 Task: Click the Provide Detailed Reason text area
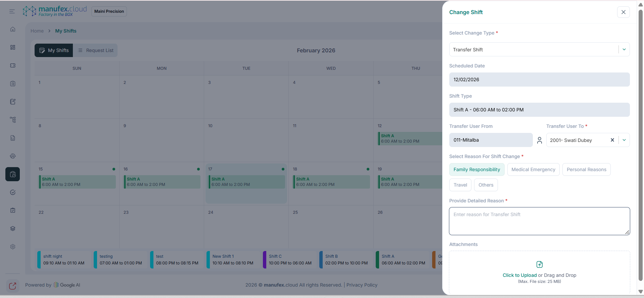coord(539,221)
